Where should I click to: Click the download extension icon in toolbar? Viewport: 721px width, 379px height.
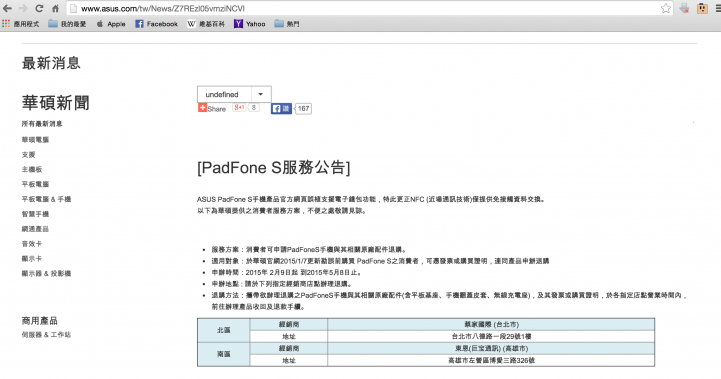point(684,8)
